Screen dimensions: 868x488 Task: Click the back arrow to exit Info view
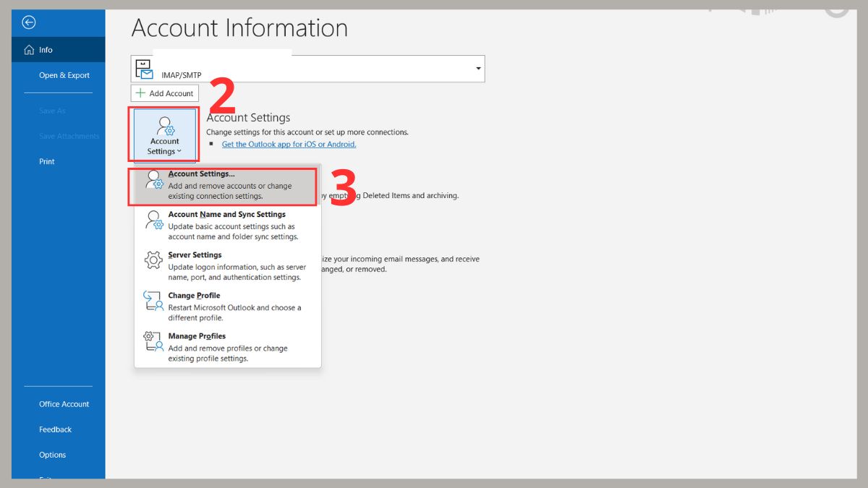pos(27,22)
